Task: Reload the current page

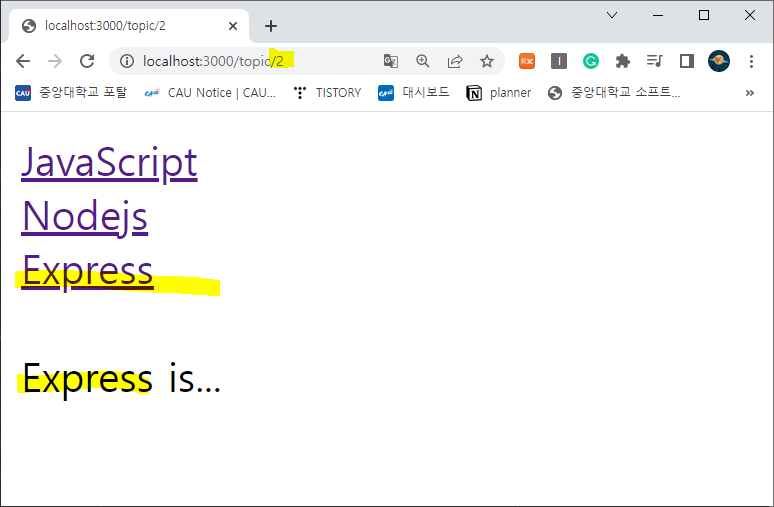Action: pyautogui.click(x=87, y=61)
